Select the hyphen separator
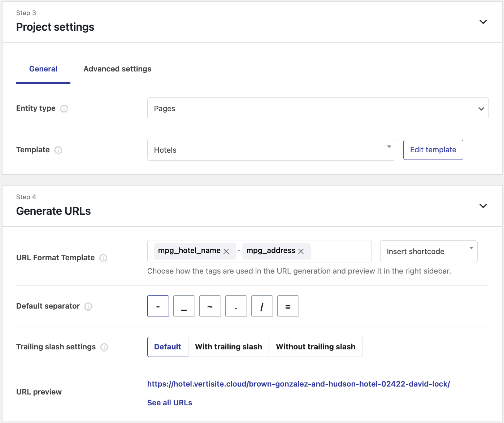 158,306
